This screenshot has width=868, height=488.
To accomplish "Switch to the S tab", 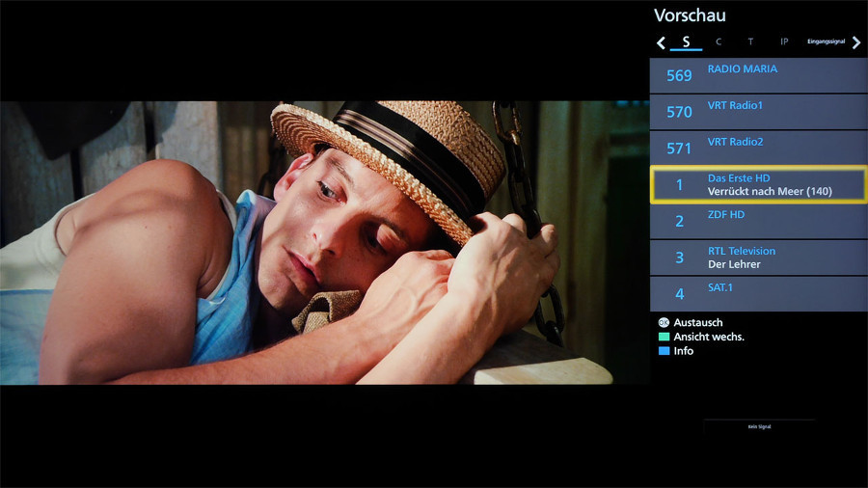I will [x=686, y=42].
